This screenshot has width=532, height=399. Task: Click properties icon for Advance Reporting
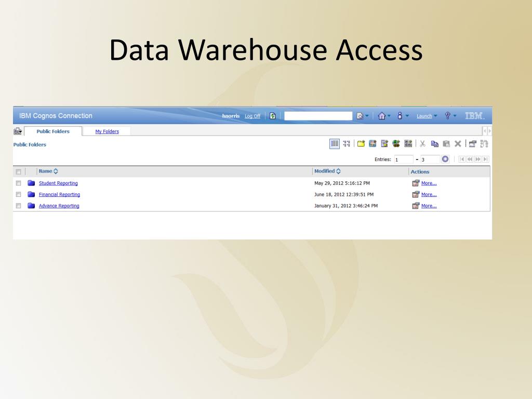[416, 206]
